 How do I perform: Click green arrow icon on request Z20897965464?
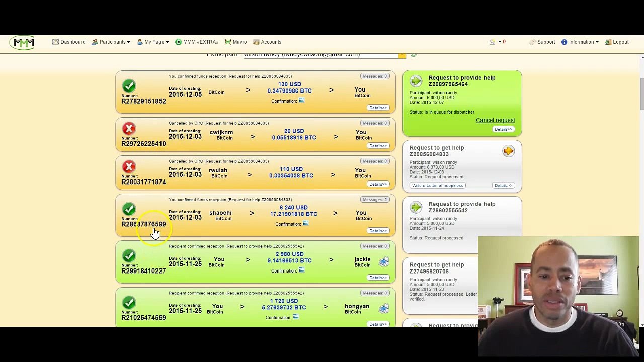point(416,80)
